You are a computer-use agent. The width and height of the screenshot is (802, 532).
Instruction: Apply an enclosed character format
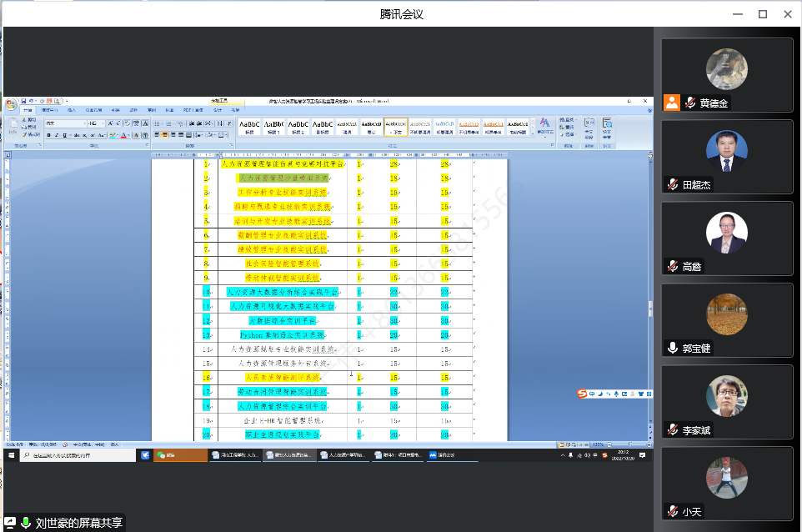(145, 135)
